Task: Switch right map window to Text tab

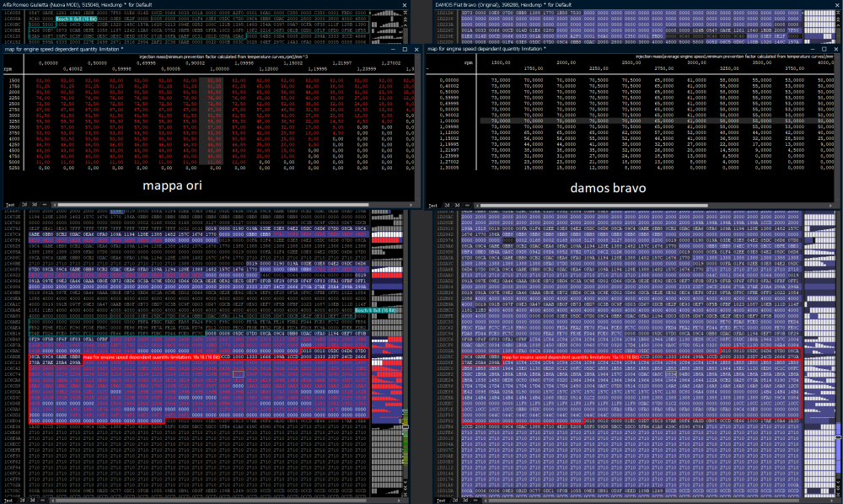Action: 432,206
